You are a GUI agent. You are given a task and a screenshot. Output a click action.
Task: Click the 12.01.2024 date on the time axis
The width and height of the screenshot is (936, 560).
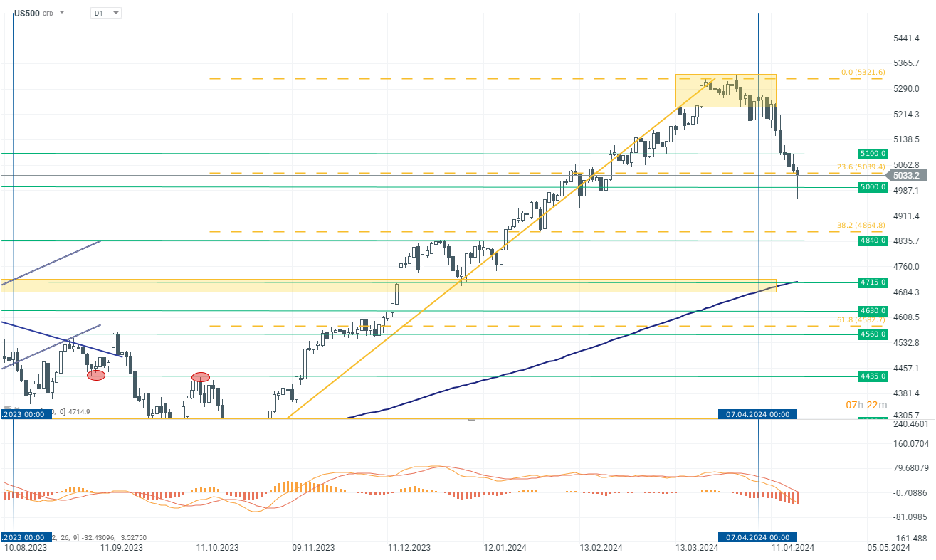pyautogui.click(x=505, y=548)
